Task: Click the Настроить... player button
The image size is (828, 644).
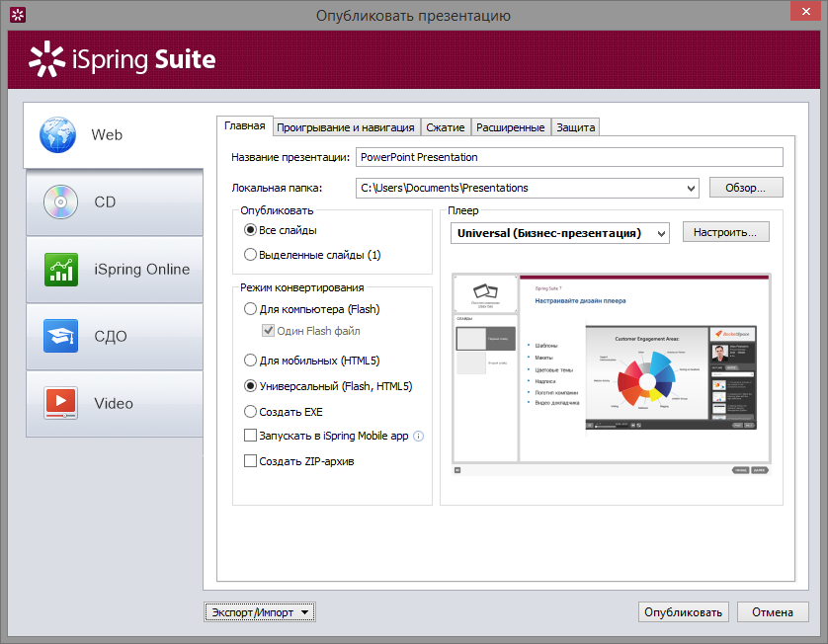Action: 725,232
